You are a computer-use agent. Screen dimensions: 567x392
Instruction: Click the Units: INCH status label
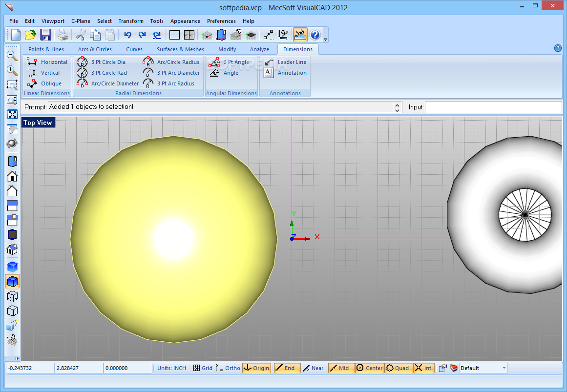(171, 368)
